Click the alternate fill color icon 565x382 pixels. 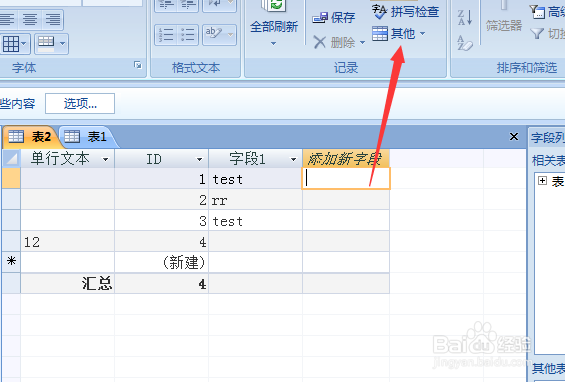46,44
